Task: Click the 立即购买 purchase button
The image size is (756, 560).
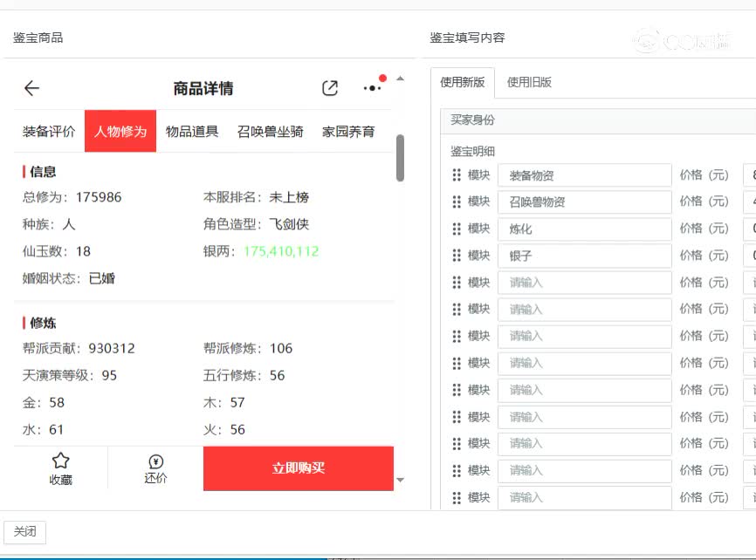Action: [x=299, y=468]
